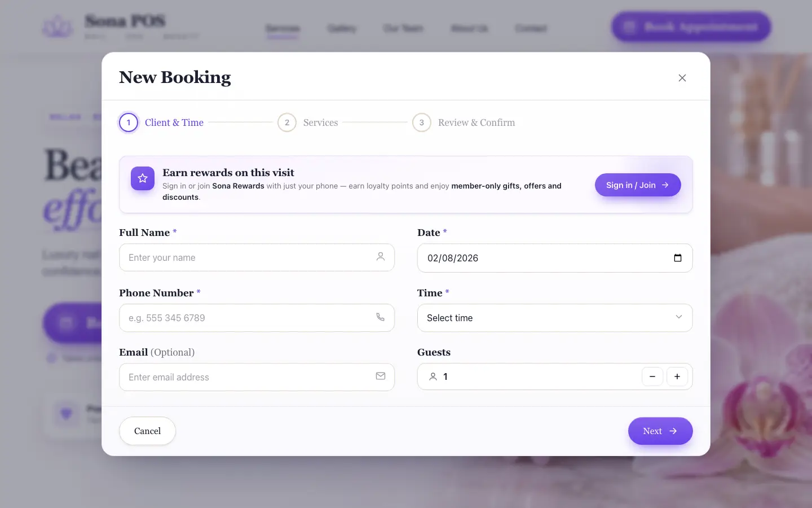Open the date picker calendar icon
This screenshot has width=812, height=508.
(678, 258)
